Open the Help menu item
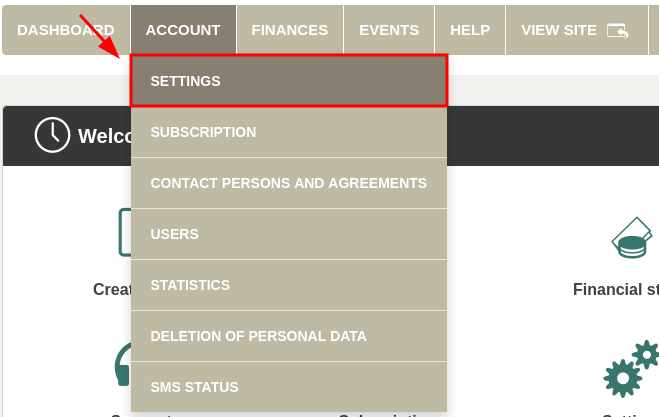The width and height of the screenshot is (659, 417). (470, 30)
